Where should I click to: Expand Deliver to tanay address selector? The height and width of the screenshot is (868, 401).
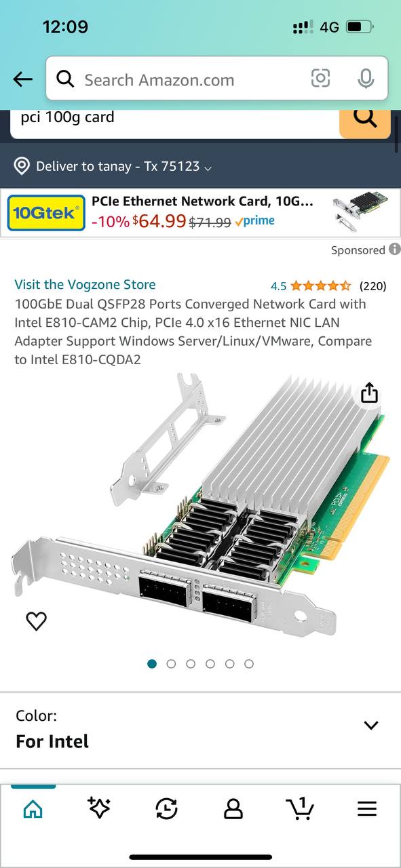point(113,166)
